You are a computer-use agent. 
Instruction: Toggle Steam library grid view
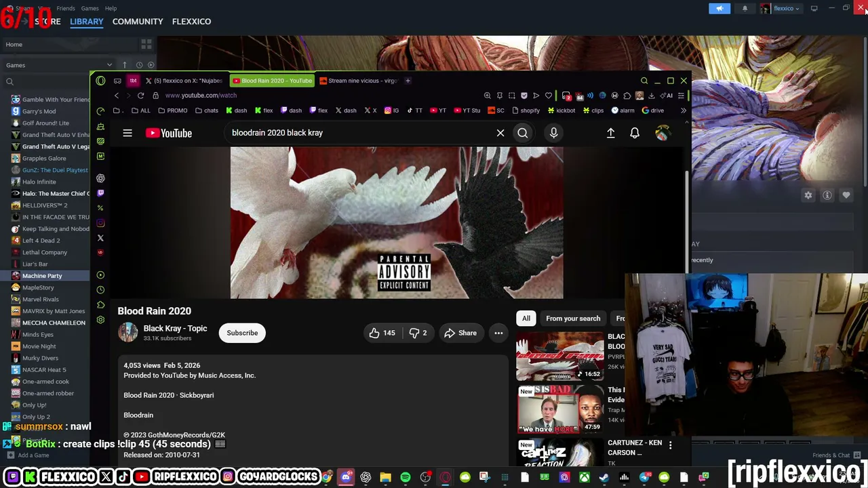146,45
